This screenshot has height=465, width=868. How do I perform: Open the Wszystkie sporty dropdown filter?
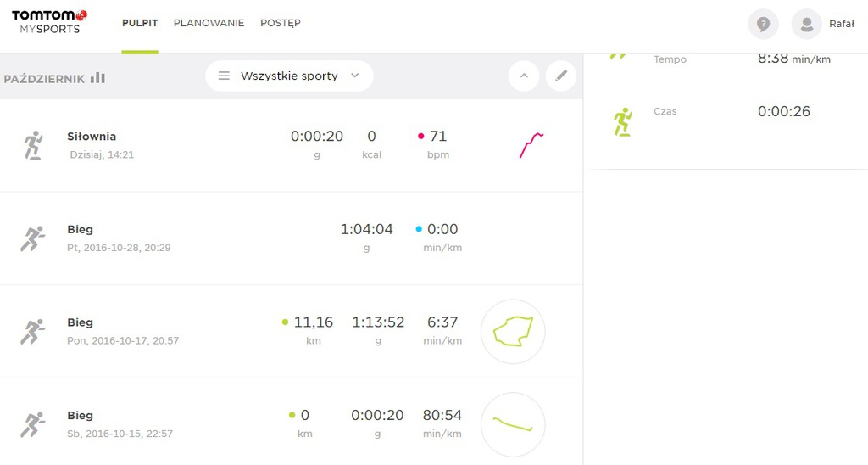pyautogui.click(x=289, y=76)
